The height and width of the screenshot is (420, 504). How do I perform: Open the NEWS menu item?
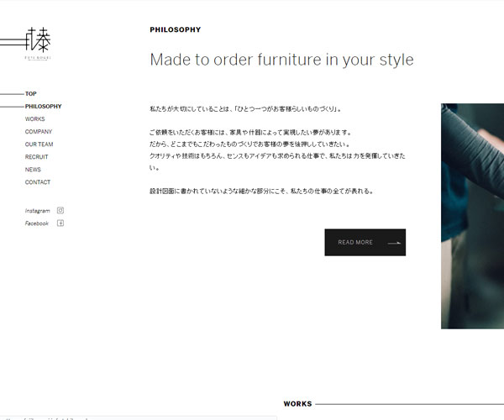33,170
